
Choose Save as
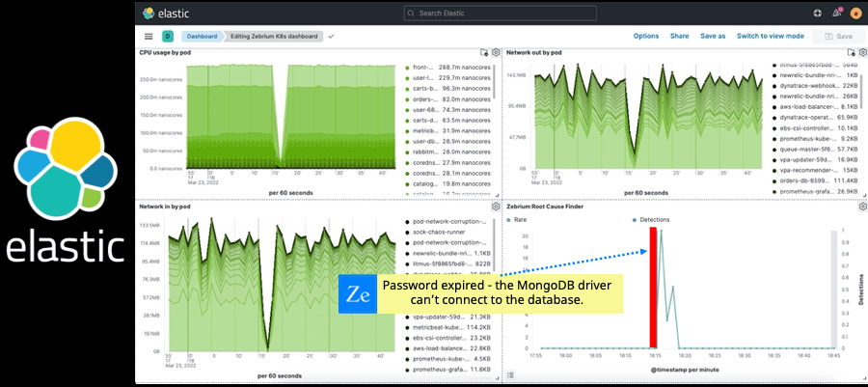(x=713, y=36)
